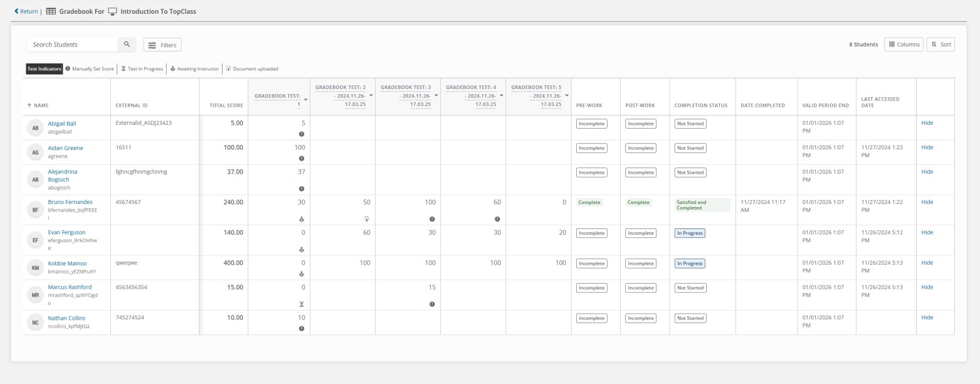Click Evan Ferguson's In Progress status badge
The image size is (980, 384).
click(x=690, y=233)
